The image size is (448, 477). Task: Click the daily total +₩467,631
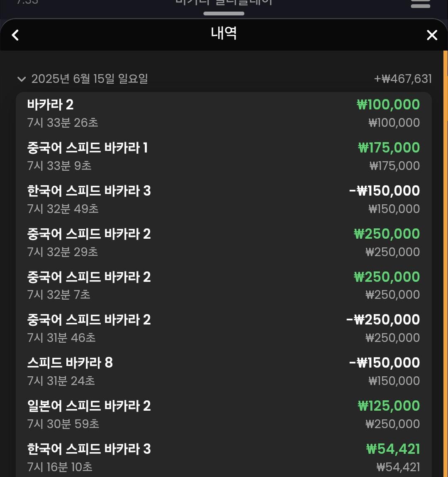(403, 79)
